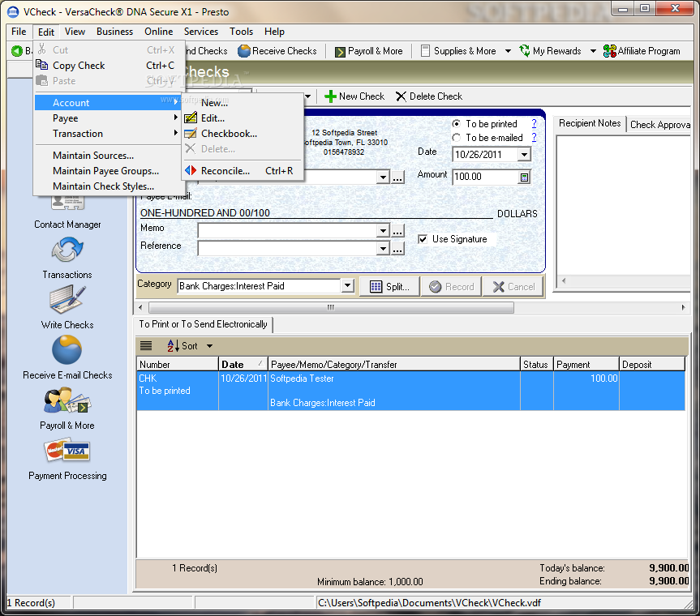The height and width of the screenshot is (616, 700).
Task: Click Payroll & More toolbar icon
Action: point(340,52)
